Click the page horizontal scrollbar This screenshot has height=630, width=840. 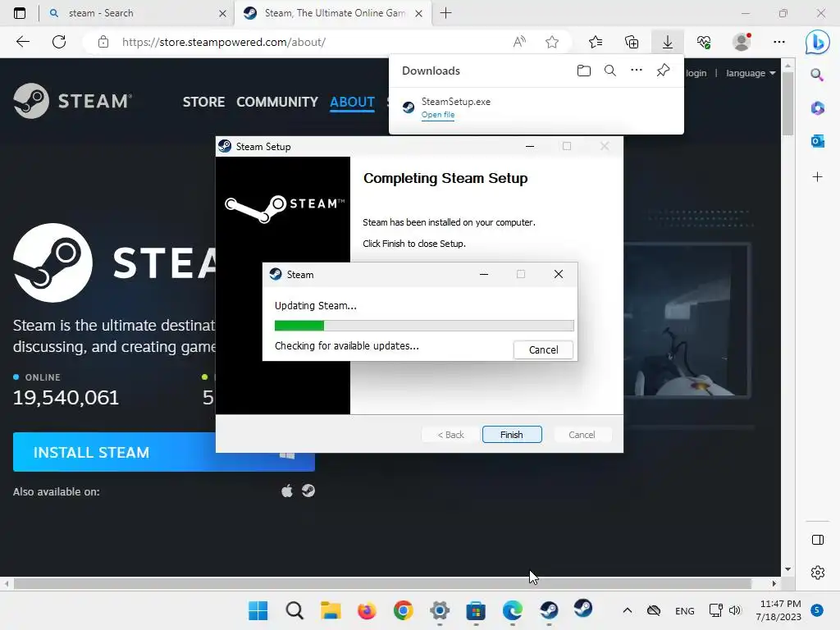tap(382, 583)
